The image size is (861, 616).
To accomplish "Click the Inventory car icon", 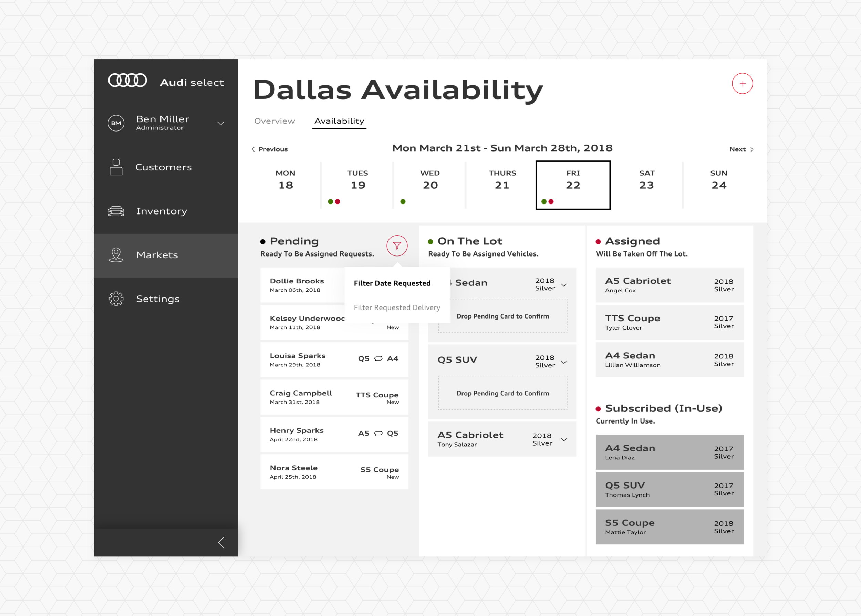I will click(x=116, y=211).
